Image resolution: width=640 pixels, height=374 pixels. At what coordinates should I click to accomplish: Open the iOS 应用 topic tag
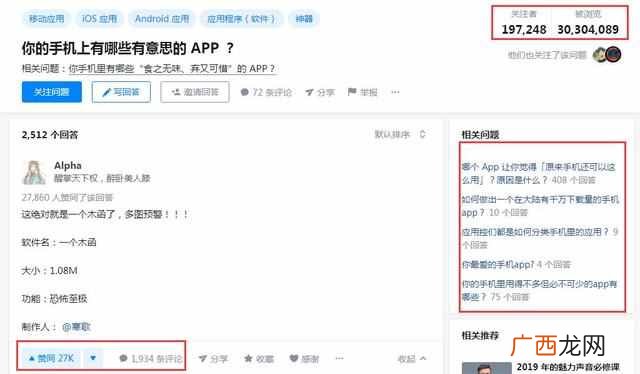tap(99, 19)
